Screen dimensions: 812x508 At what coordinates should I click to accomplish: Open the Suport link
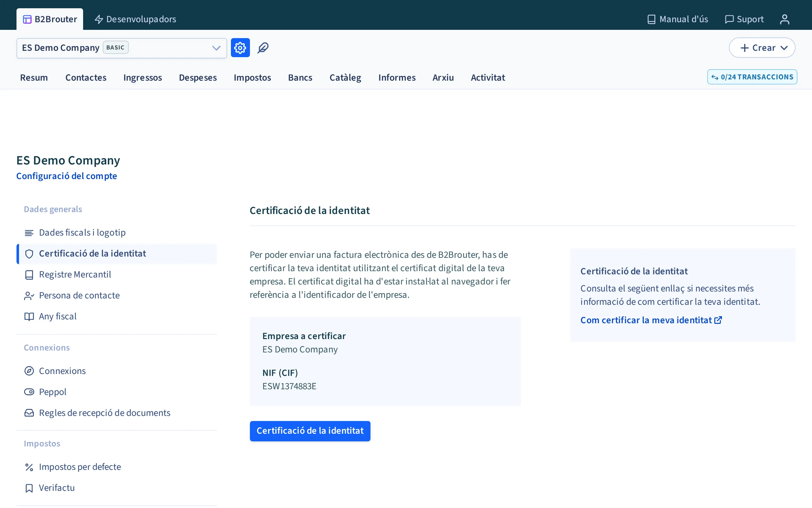(744, 19)
